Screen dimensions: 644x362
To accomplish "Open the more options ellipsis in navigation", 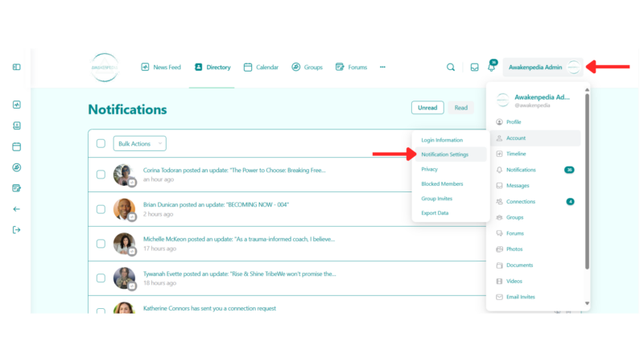I will pyautogui.click(x=382, y=67).
